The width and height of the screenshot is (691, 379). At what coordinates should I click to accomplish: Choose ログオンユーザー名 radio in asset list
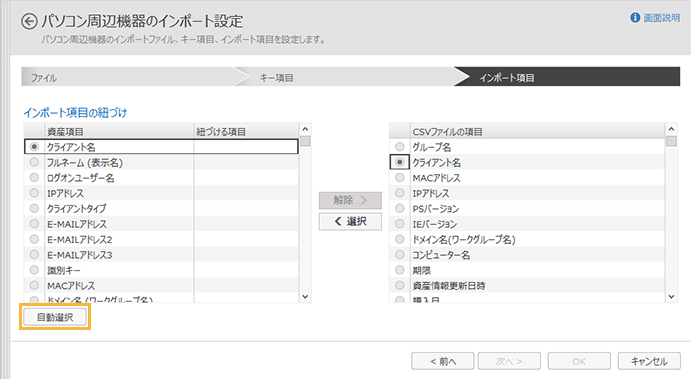(34, 178)
